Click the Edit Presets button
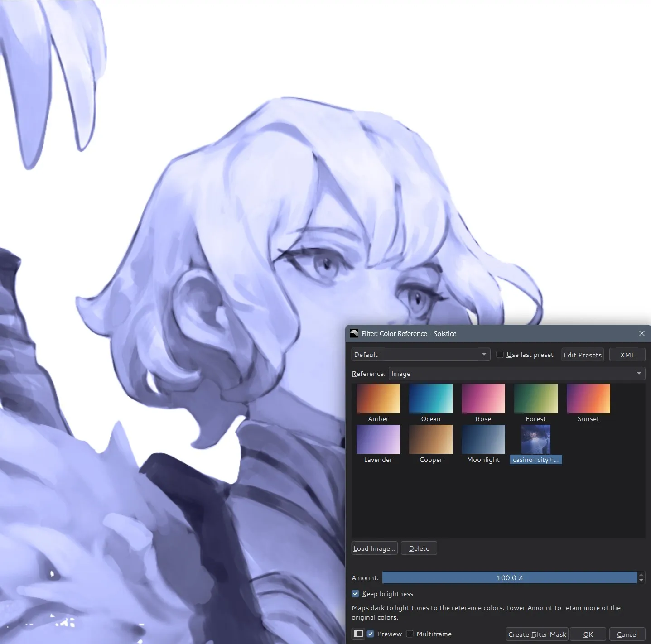 583,355
